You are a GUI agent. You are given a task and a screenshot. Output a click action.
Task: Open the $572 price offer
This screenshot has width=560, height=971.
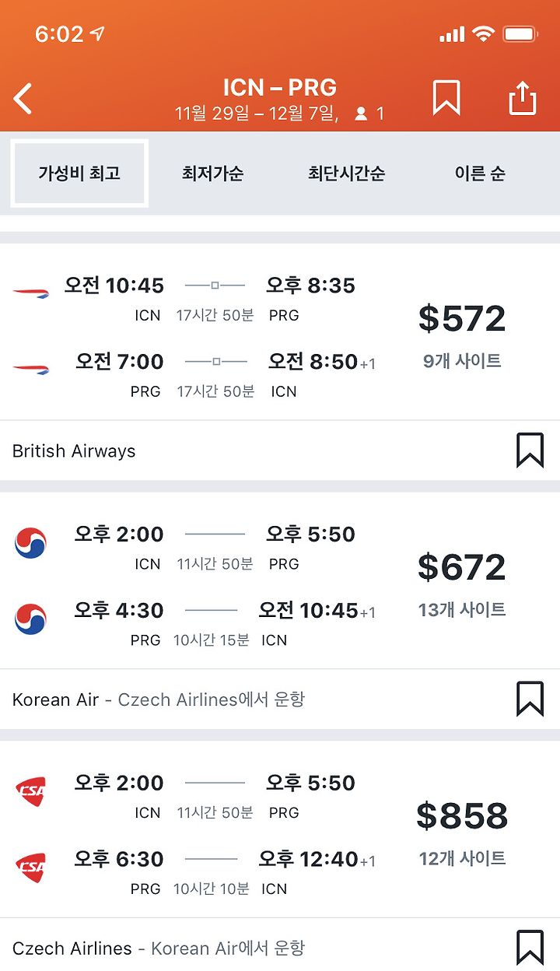pyautogui.click(x=462, y=318)
